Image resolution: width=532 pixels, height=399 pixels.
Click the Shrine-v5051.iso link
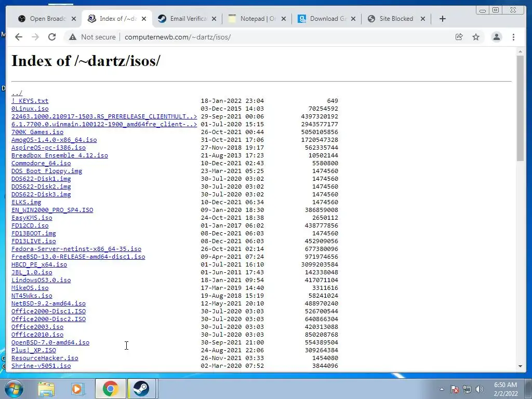(41, 366)
